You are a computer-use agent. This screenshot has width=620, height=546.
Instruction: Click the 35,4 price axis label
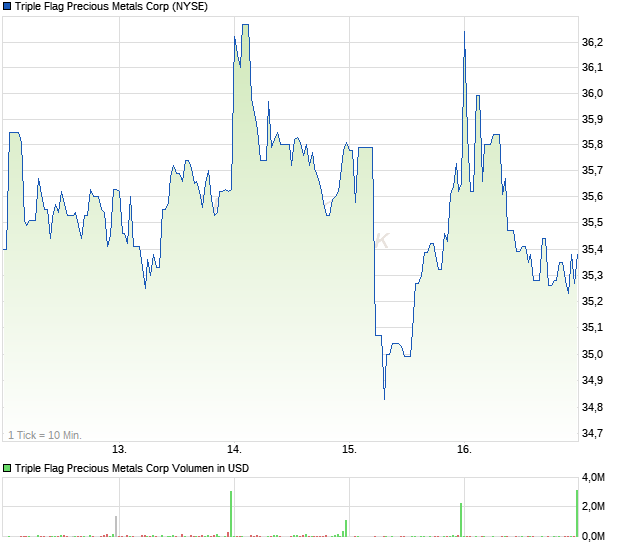click(592, 249)
